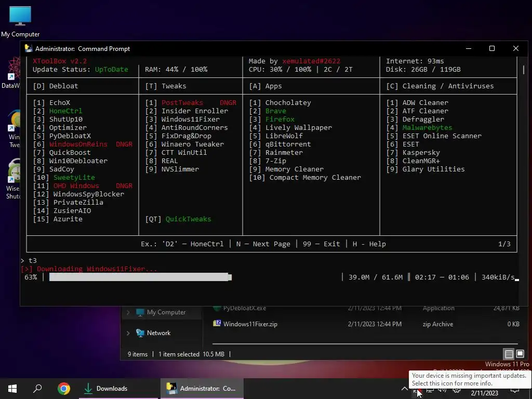Expand My Computer node in Explorer tree
The width and height of the screenshot is (532, 399).
click(128, 312)
